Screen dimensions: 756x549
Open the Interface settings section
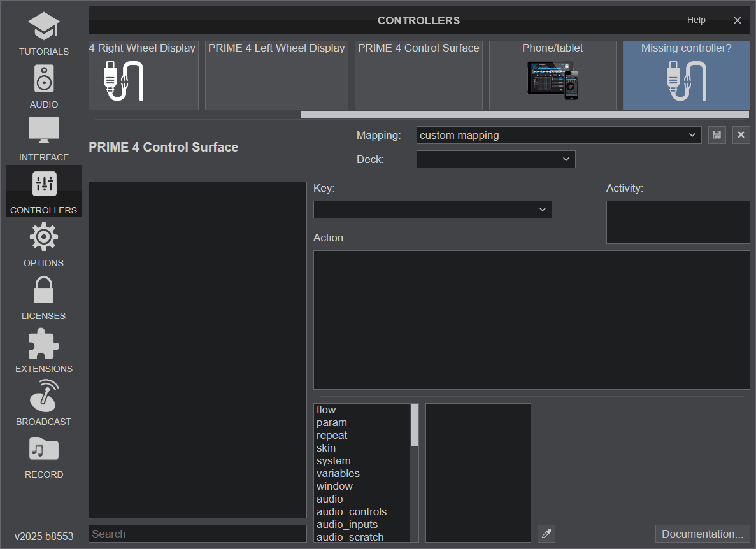click(x=44, y=139)
